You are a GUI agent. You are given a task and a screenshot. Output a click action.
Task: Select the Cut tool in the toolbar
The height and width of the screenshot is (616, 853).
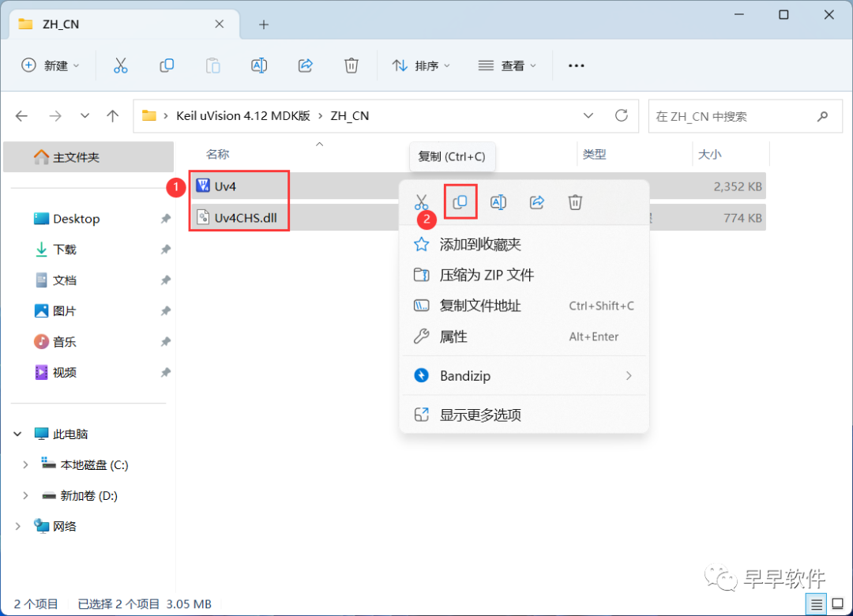[120, 66]
